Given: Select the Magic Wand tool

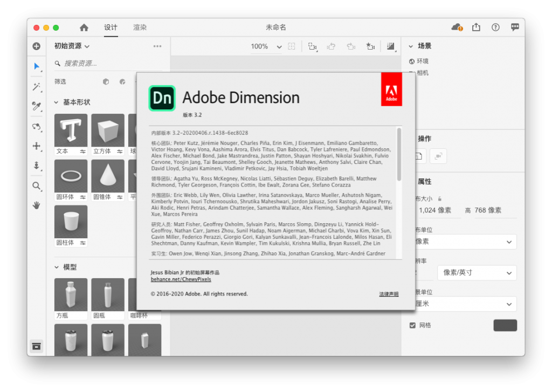Looking at the screenshot, I should [37, 87].
